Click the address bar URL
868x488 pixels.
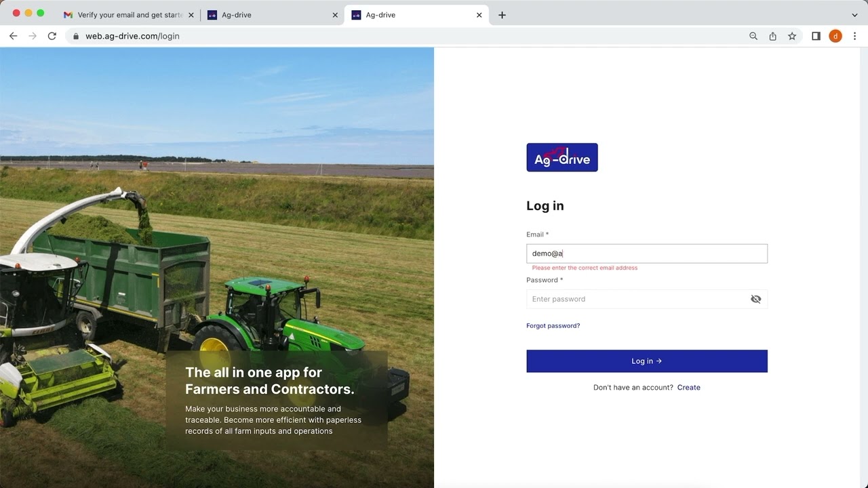tap(132, 36)
